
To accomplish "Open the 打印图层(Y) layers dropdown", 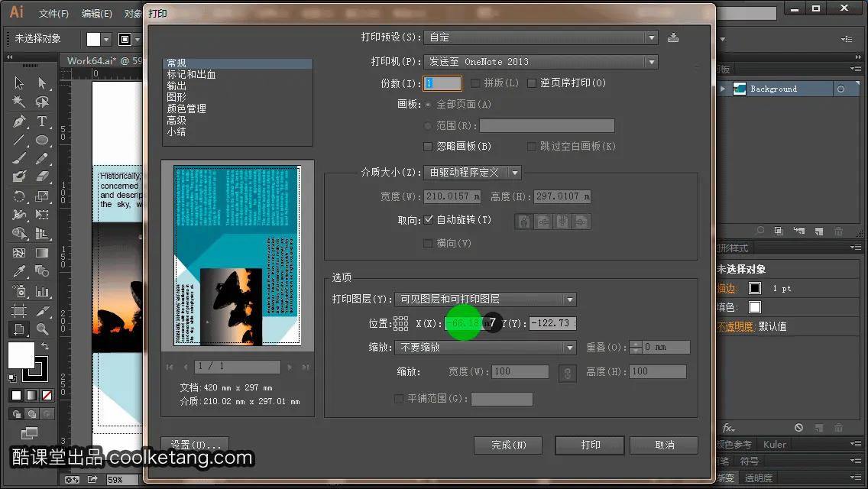I will tap(485, 299).
